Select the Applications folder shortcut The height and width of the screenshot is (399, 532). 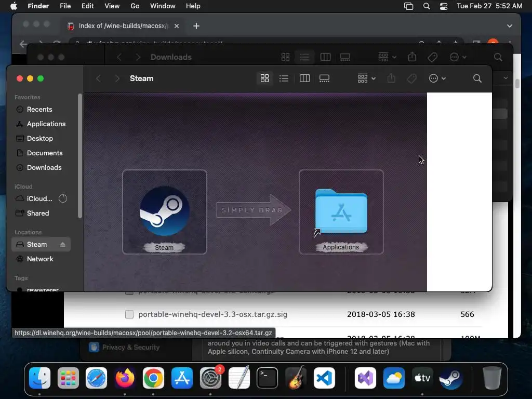click(x=341, y=211)
